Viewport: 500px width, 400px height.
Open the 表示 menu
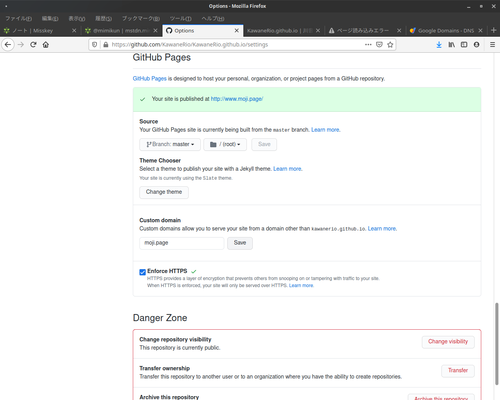point(77,18)
